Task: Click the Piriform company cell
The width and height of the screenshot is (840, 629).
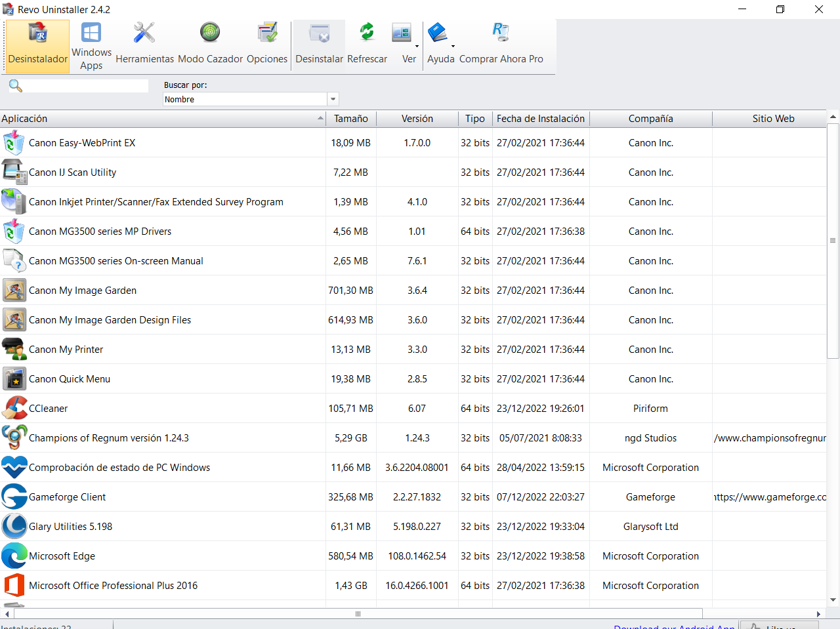Action: click(x=650, y=409)
